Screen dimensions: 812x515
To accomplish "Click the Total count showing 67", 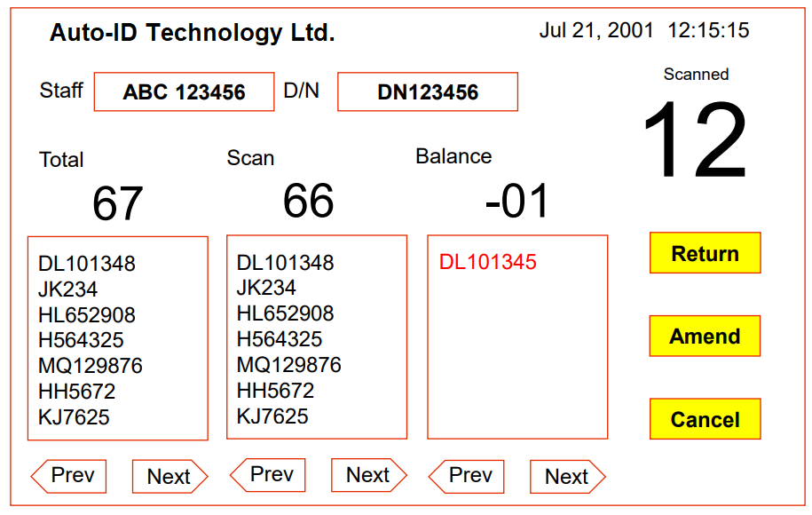I will [116, 203].
